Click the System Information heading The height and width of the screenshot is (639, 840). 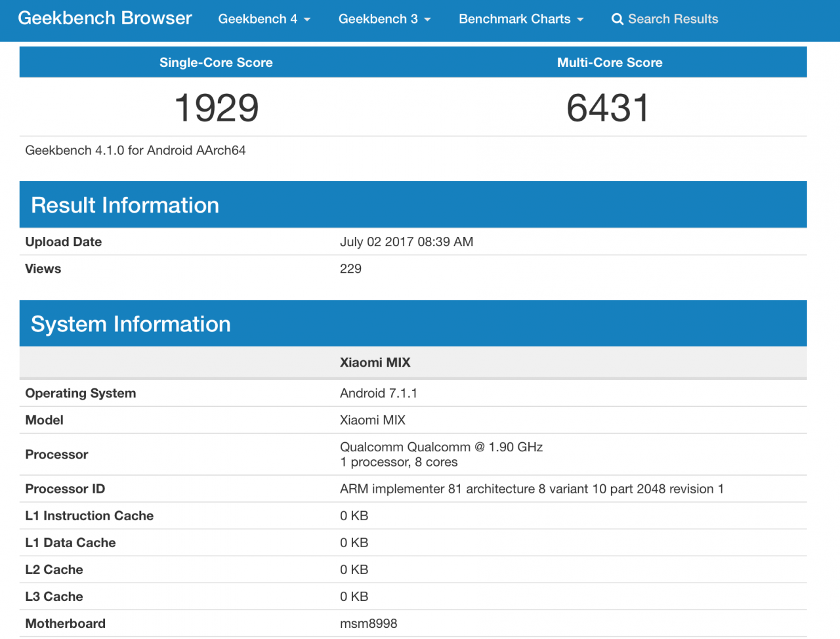point(131,324)
